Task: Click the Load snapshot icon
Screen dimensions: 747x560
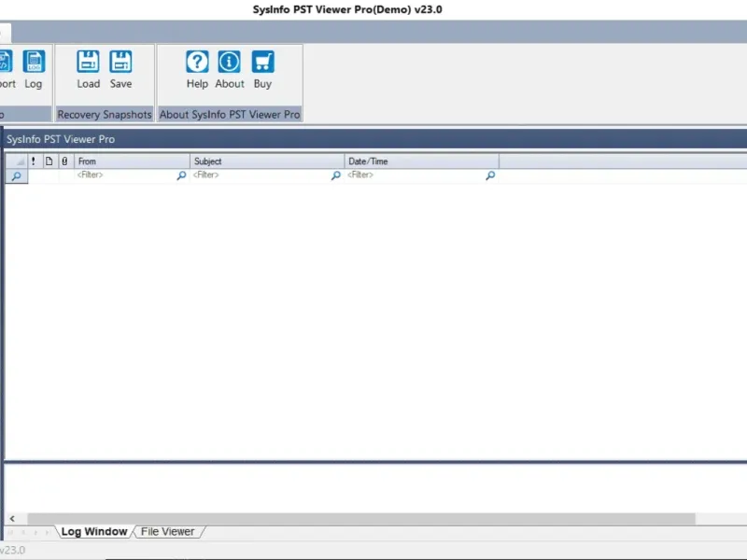Action: point(88,62)
